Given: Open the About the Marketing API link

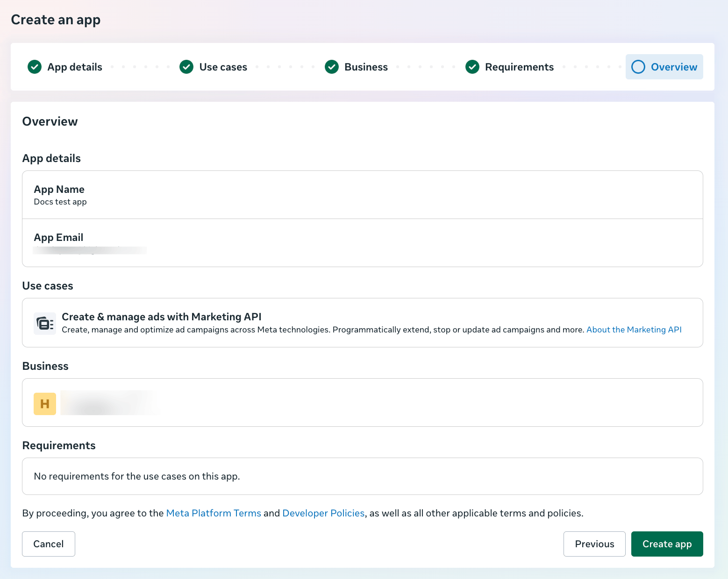Looking at the screenshot, I should click(634, 330).
